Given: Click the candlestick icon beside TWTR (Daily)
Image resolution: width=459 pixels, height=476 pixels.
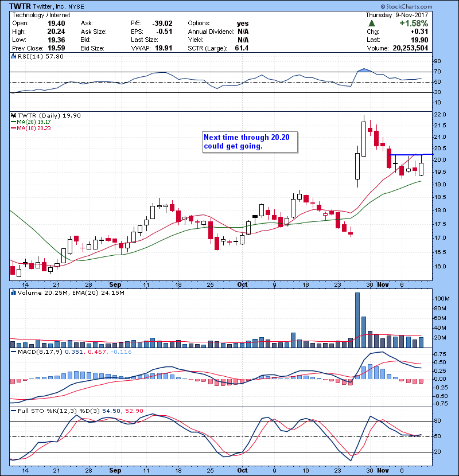Looking at the screenshot, I should coord(13,115).
